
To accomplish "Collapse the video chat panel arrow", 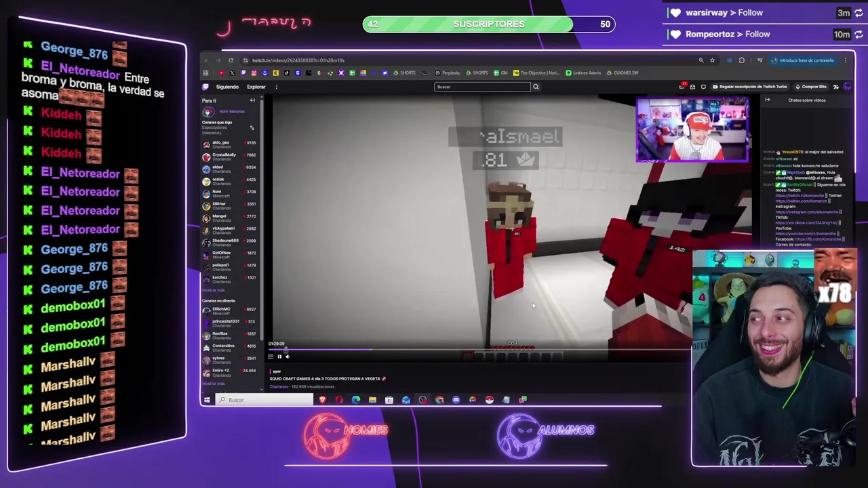I will click(768, 100).
